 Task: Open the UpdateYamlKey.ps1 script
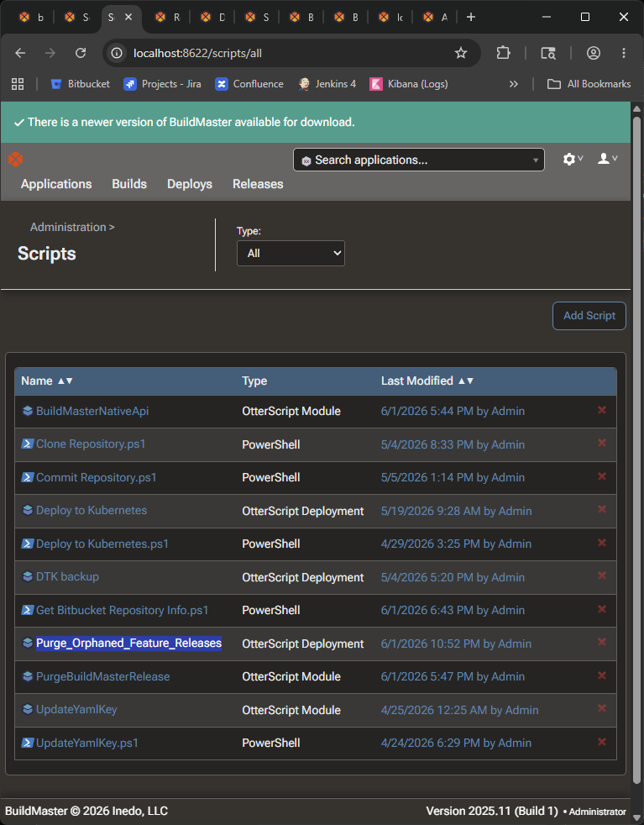[87, 743]
